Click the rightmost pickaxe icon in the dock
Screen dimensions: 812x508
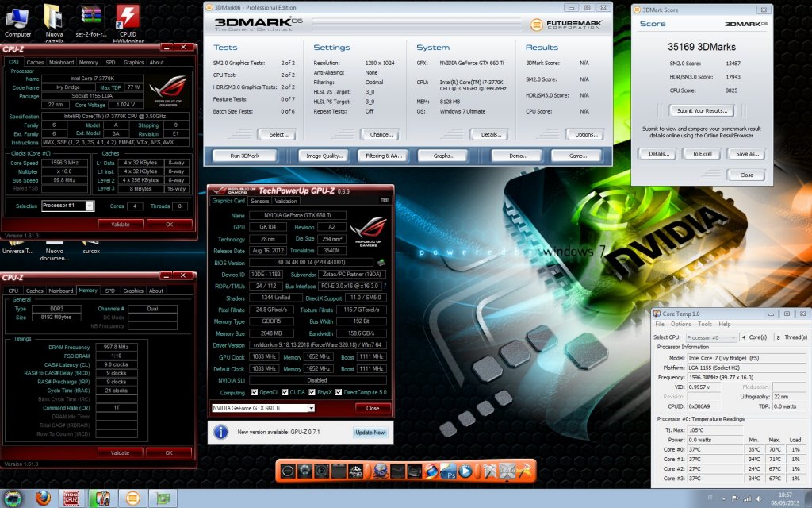click(523, 471)
